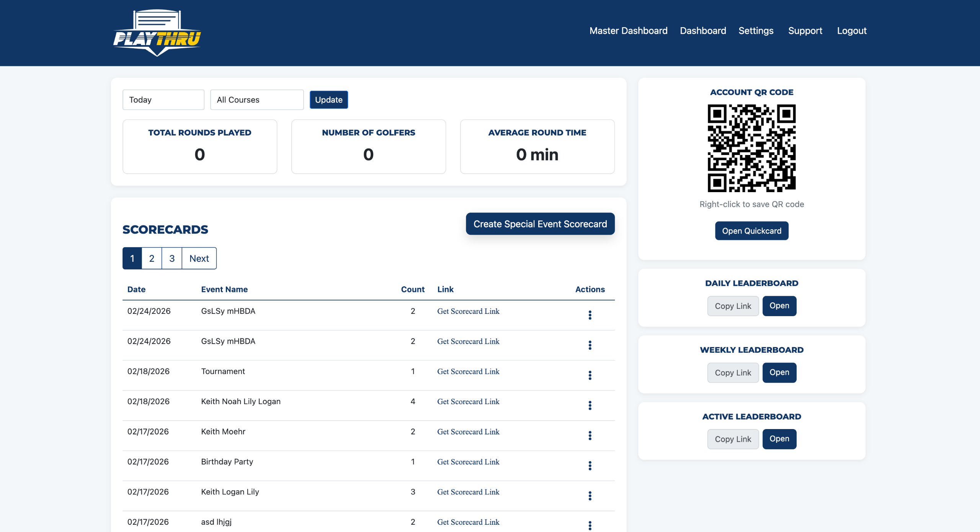Viewport: 980px width, 532px height.
Task: Open actions menu for Tournament row
Action: 590,375
